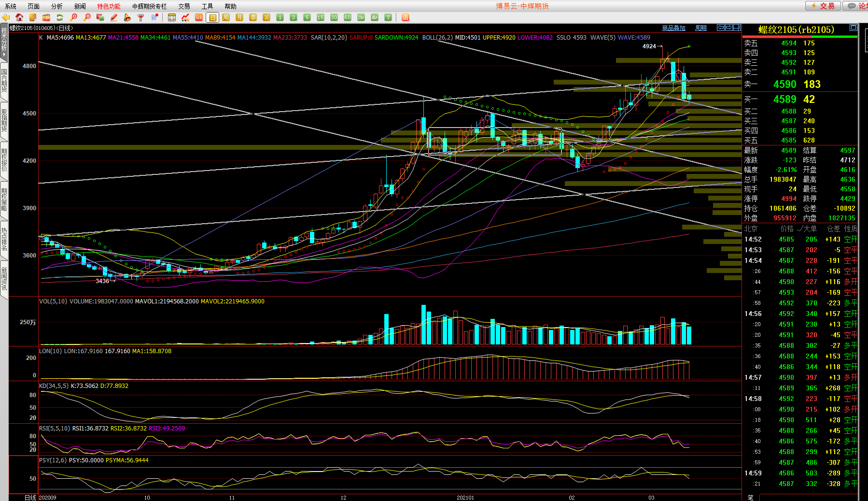
Task: Select the quarterly (季) period button
Action: click(x=253, y=17)
